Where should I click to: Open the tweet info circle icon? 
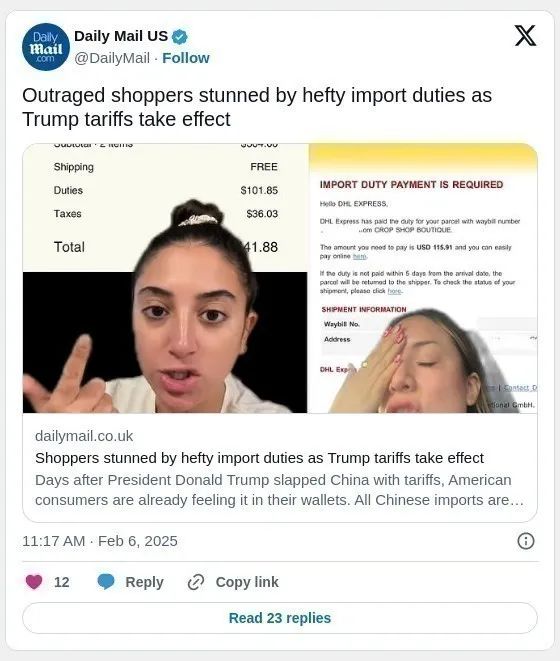point(525,541)
